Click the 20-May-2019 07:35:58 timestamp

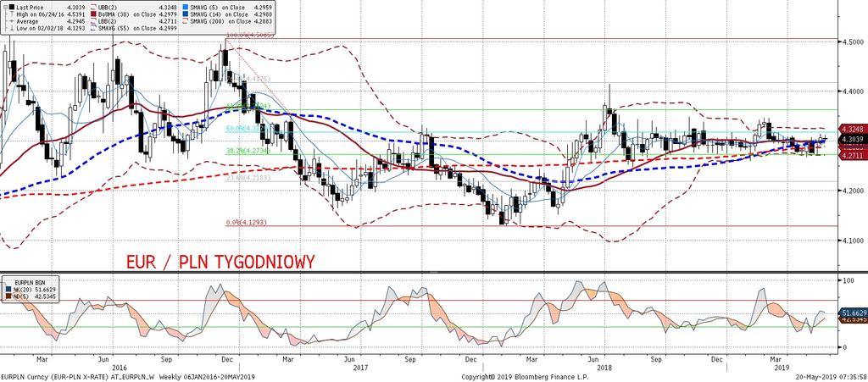(831, 377)
